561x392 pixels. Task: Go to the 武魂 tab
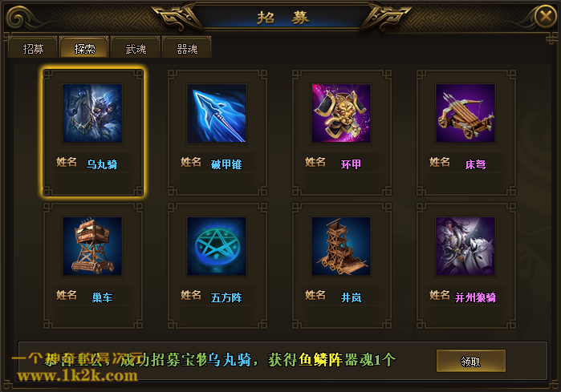pos(136,48)
